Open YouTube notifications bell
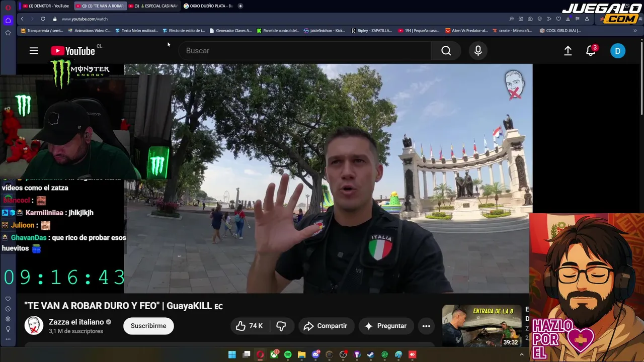This screenshot has width=644, height=362. 591,51
